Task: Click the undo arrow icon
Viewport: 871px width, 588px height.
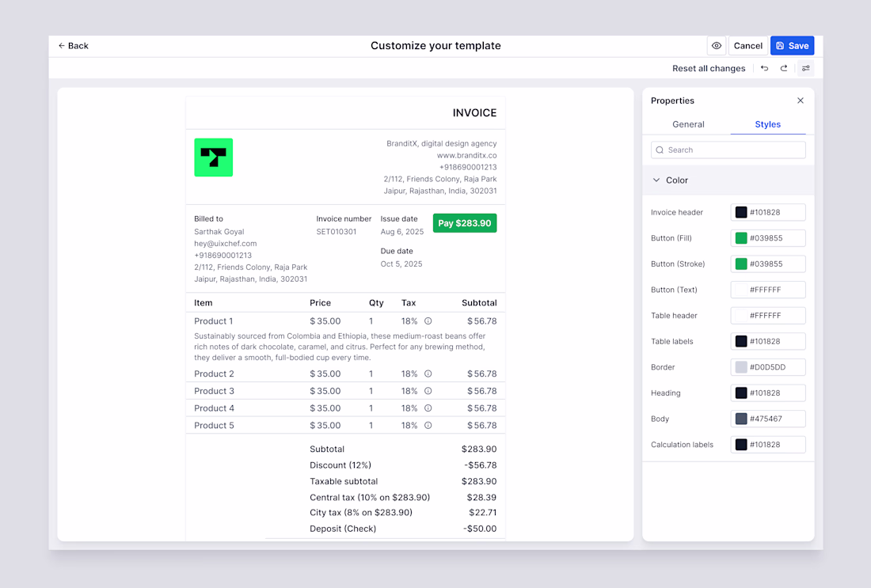Action: click(765, 68)
